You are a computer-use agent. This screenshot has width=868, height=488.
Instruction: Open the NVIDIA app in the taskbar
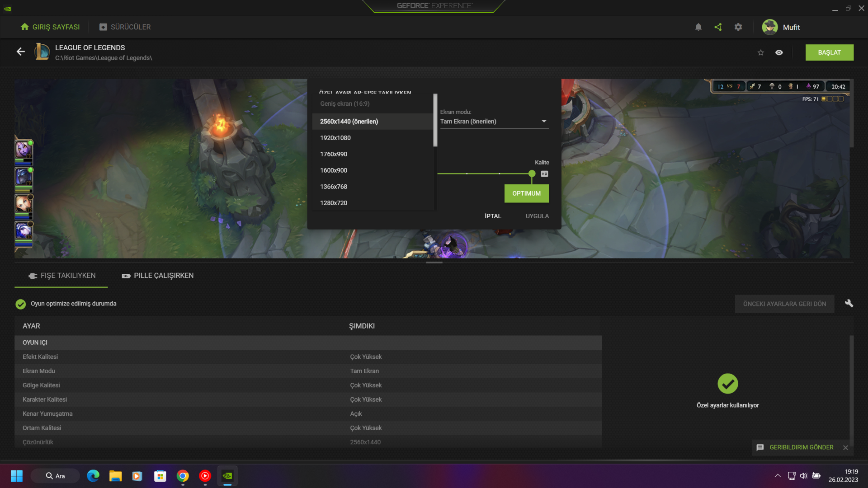[227, 476]
